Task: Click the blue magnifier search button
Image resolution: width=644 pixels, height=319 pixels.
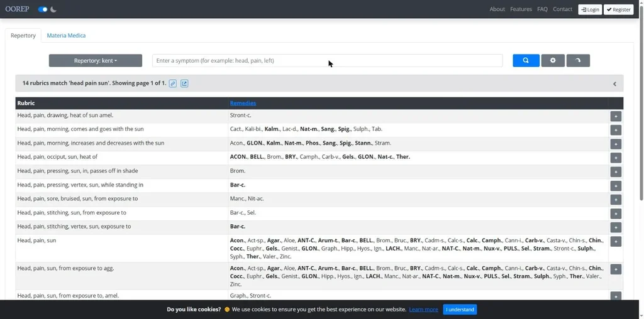Action: click(526, 61)
